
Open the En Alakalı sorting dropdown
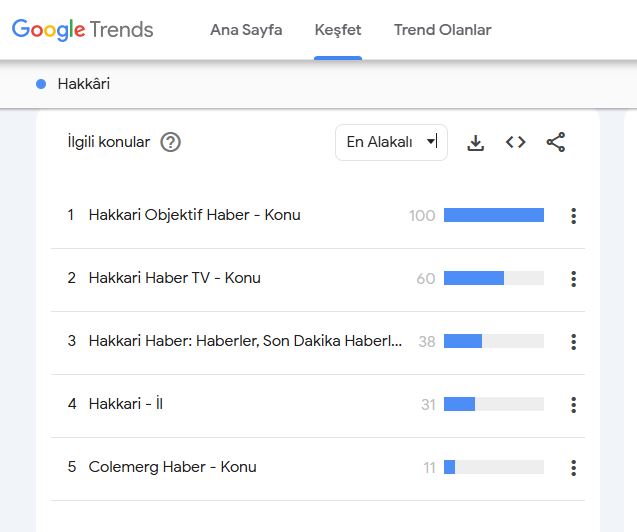click(391, 142)
